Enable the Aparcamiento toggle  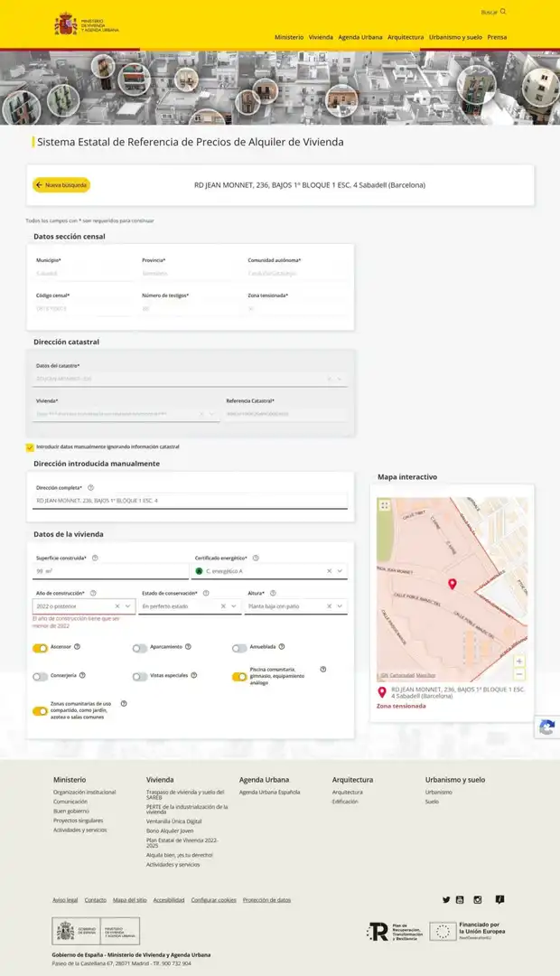point(140,648)
